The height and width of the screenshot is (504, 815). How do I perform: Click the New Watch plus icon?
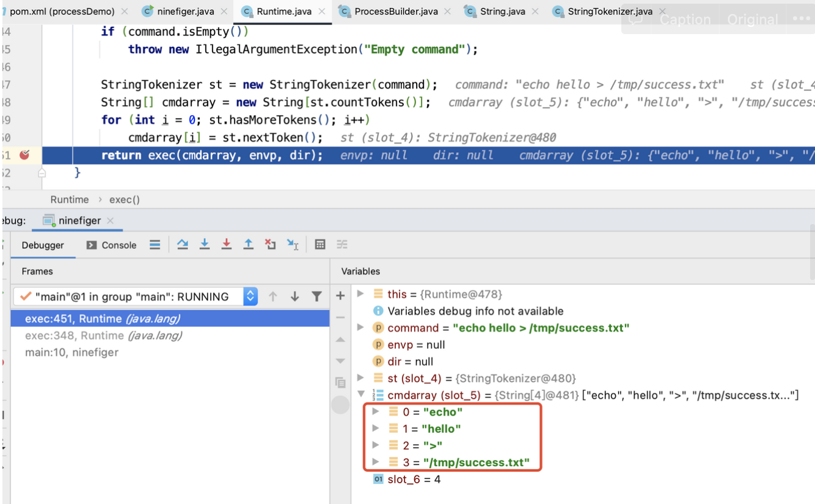click(340, 296)
